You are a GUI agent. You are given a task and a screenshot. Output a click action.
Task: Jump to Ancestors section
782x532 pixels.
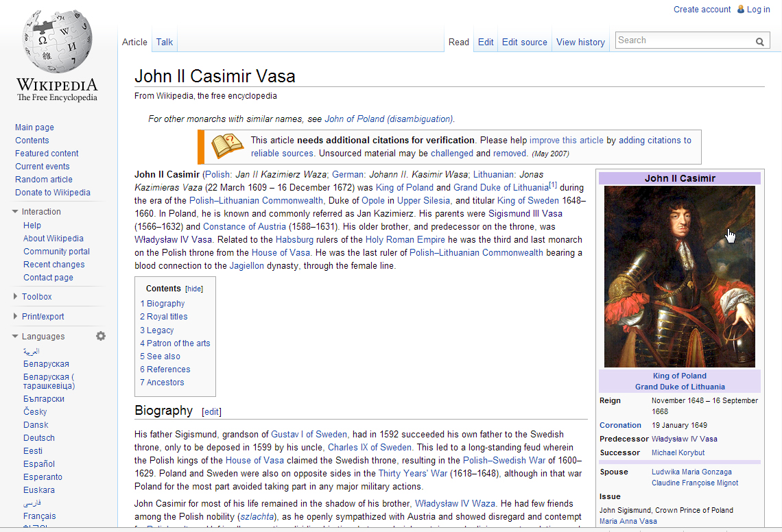tap(162, 383)
